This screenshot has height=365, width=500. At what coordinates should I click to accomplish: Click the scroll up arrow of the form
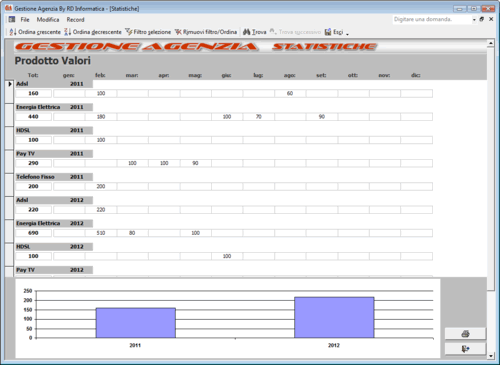tap(491, 43)
